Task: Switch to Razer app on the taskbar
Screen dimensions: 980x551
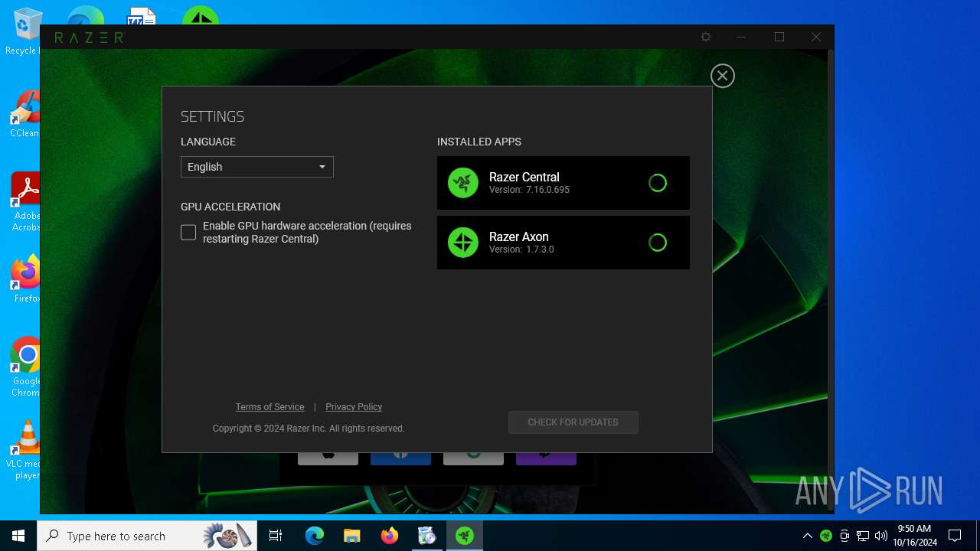Action: coord(464,536)
